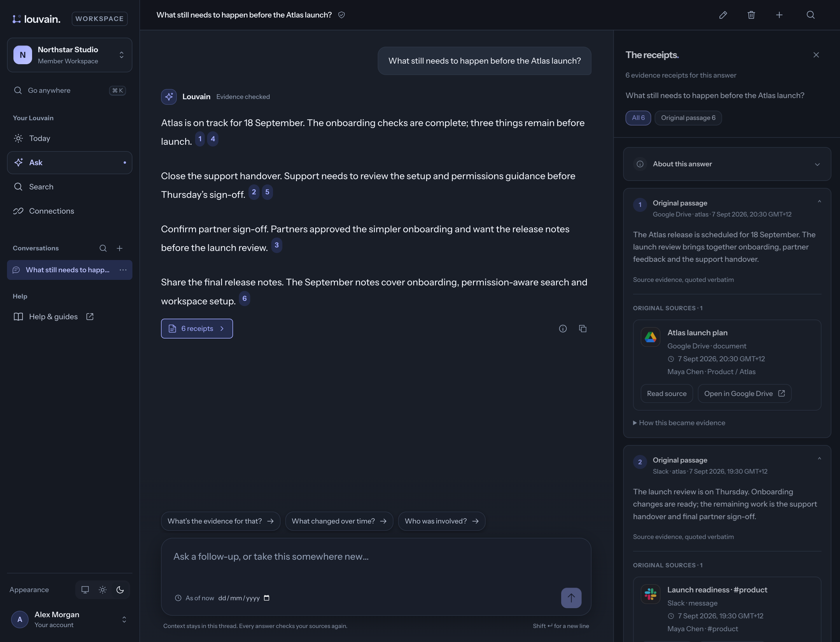
Task: Open the Go anywhere search field
Action: [69, 90]
